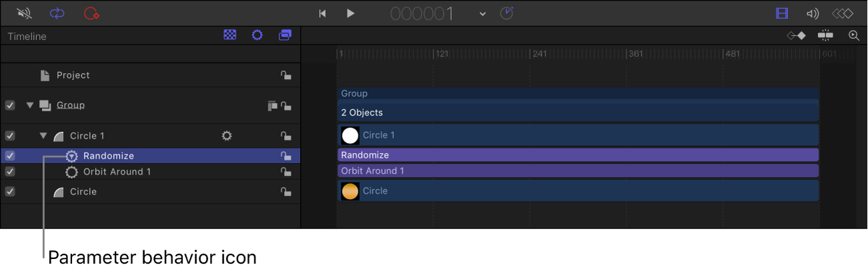This screenshot has width=868, height=277.
Task: Click the loop playback icon
Action: pos(57,13)
